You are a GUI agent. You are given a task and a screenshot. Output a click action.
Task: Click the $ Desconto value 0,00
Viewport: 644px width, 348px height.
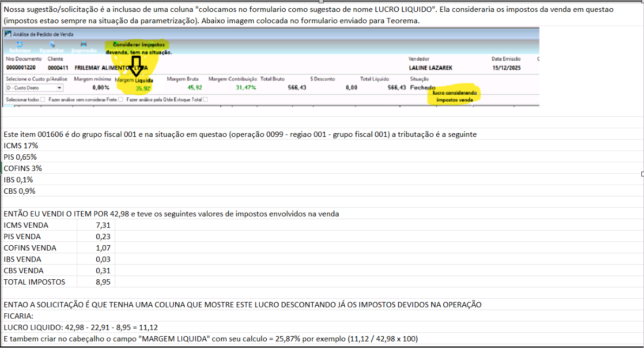point(352,88)
